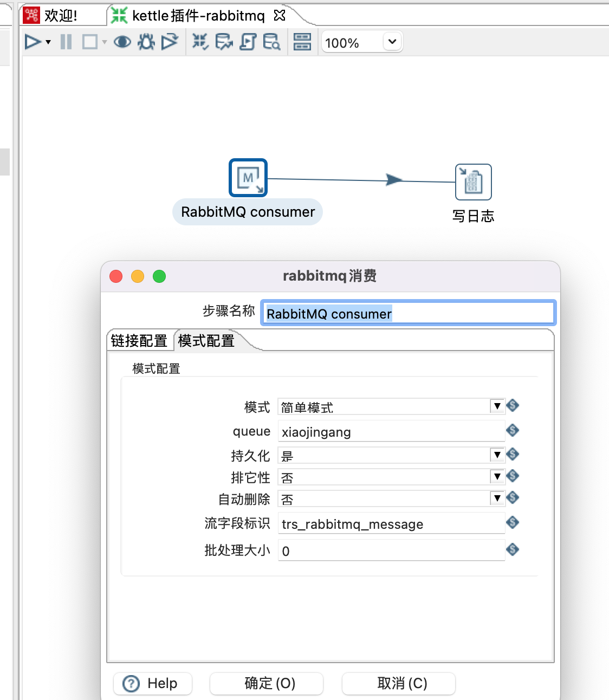609x700 pixels.
Task: Insert variable for 排它性 field
Action: 513,476
